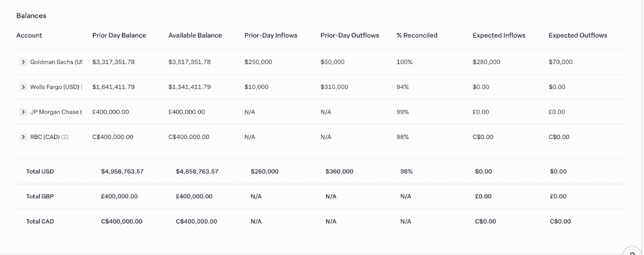
Task: Click the Account column header
Action: [x=29, y=36]
